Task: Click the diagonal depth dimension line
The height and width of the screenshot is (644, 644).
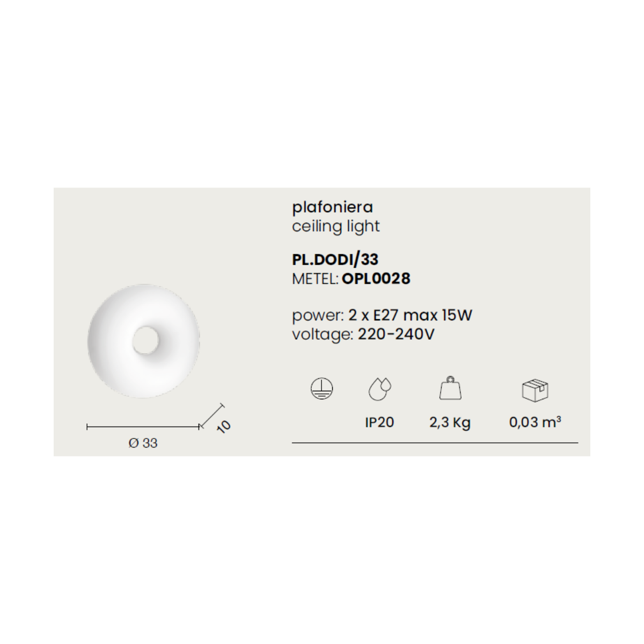Action: pos(212,415)
